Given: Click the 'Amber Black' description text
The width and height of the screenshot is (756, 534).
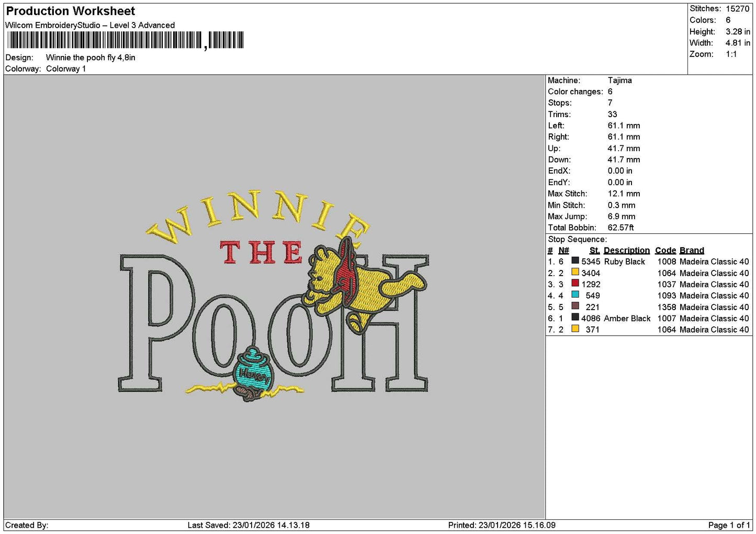Looking at the screenshot, I should (x=627, y=319).
